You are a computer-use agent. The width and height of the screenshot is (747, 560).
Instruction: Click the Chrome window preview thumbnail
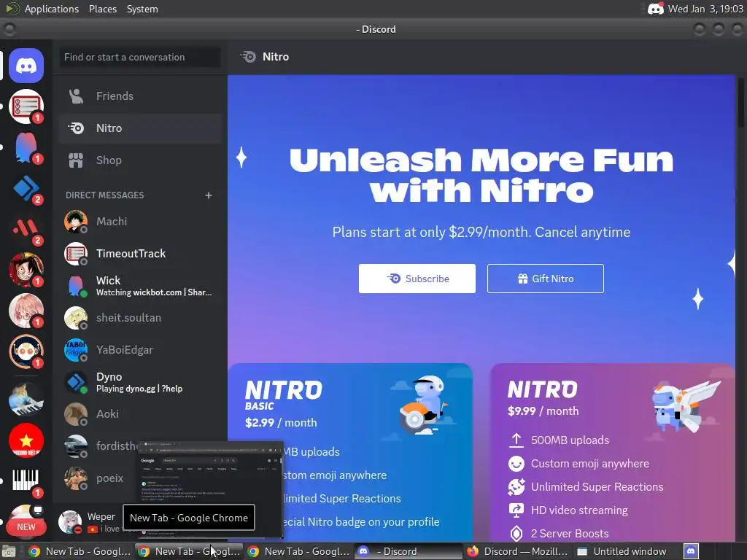(x=209, y=489)
